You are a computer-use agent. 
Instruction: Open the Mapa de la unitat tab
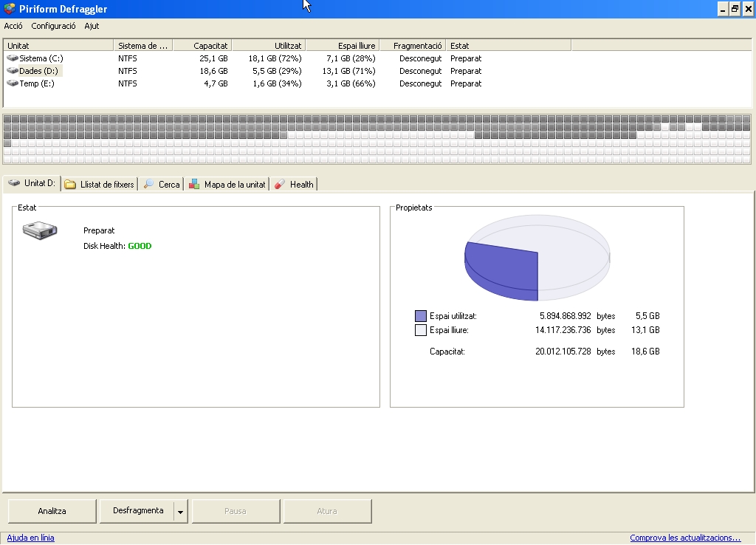(x=227, y=185)
